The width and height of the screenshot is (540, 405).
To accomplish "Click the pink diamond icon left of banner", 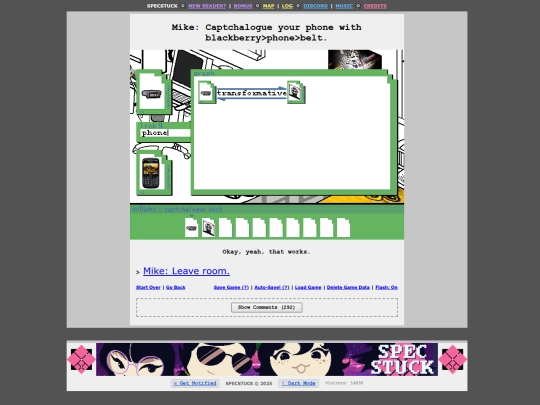I will click(81, 359).
